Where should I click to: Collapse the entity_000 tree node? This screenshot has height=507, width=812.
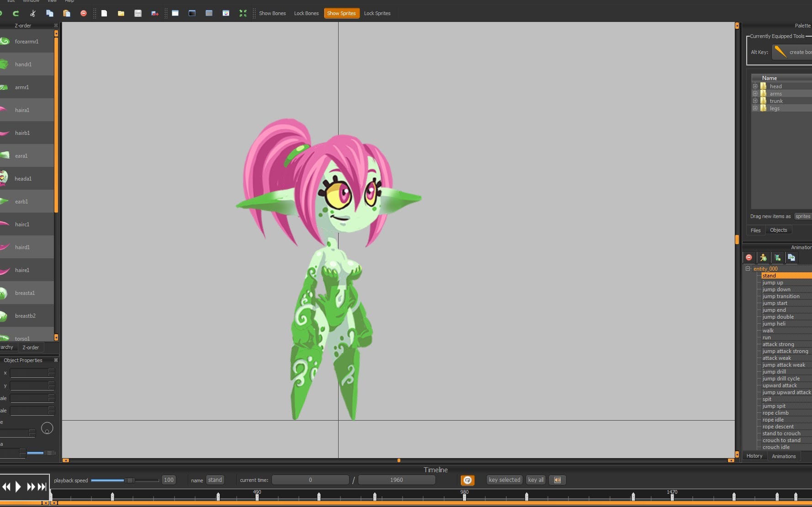(x=748, y=269)
